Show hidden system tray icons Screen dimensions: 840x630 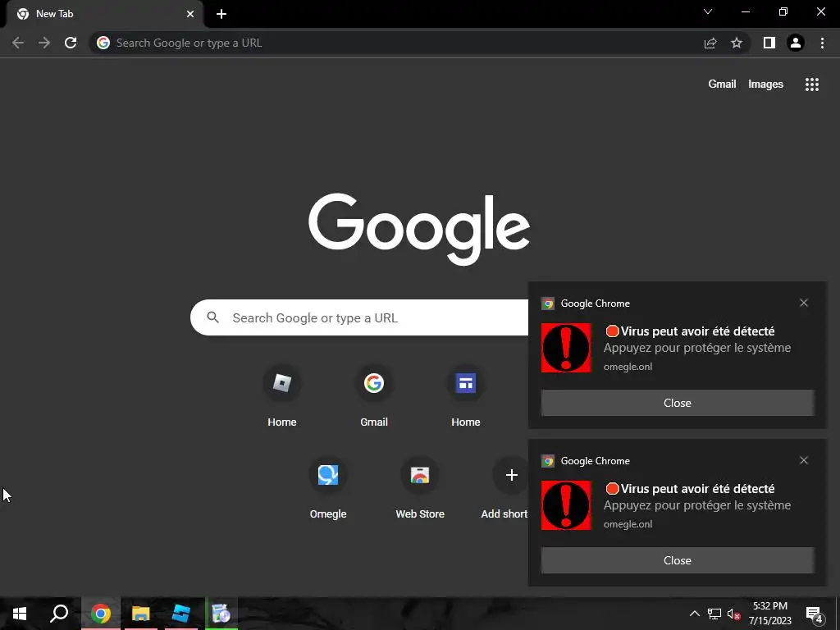point(694,614)
